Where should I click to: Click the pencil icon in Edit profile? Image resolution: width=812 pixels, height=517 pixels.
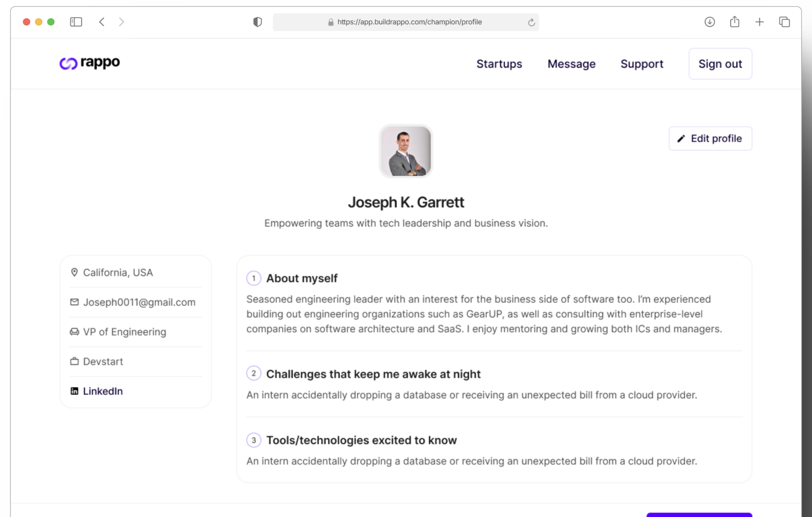point(681,139)
